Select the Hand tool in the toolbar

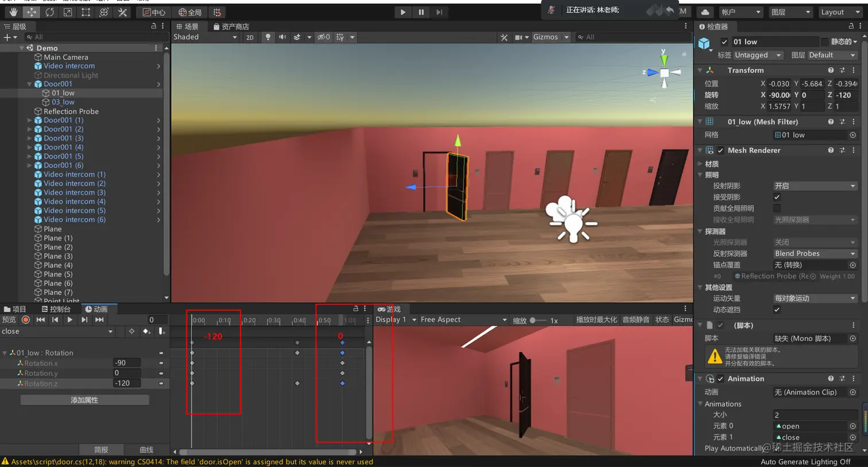(x=13, y=12)
